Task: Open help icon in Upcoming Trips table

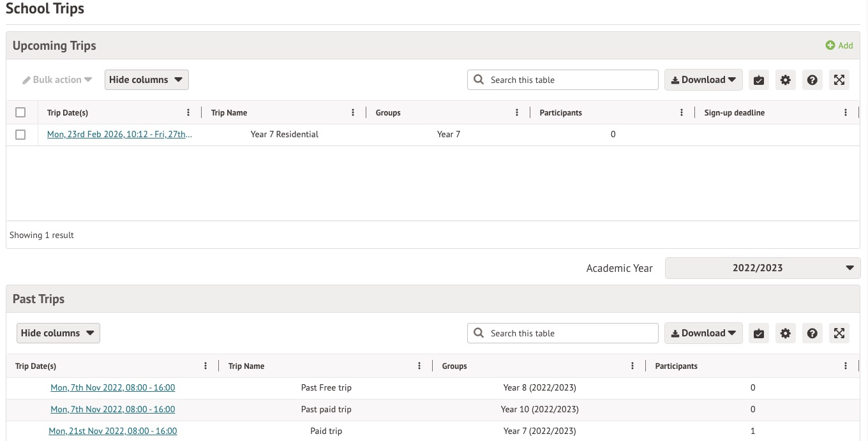Action: (812, 80)
